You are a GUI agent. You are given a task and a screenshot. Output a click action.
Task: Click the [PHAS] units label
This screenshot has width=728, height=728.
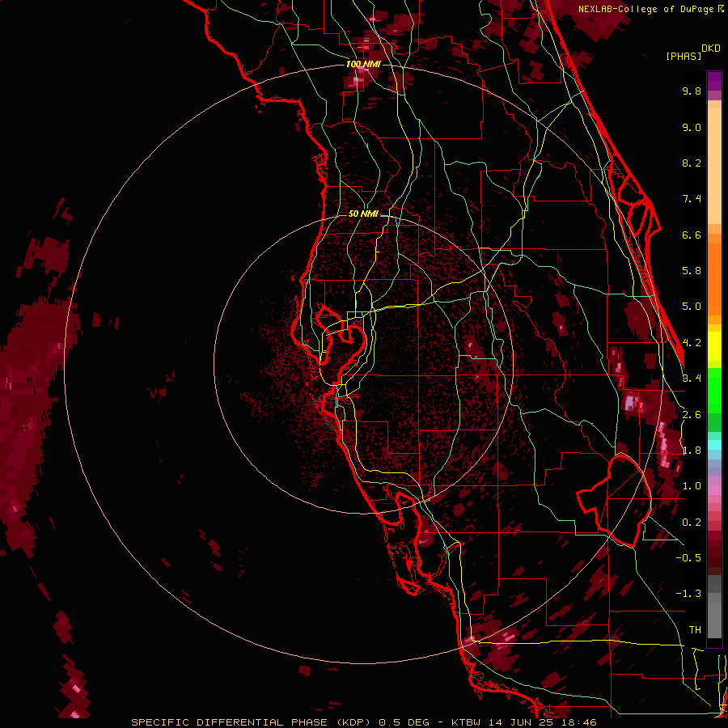coord(684,56)
